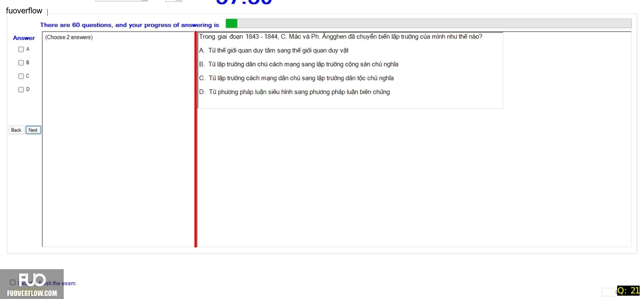Tick answer checkbox D

(x=21, y=89)
